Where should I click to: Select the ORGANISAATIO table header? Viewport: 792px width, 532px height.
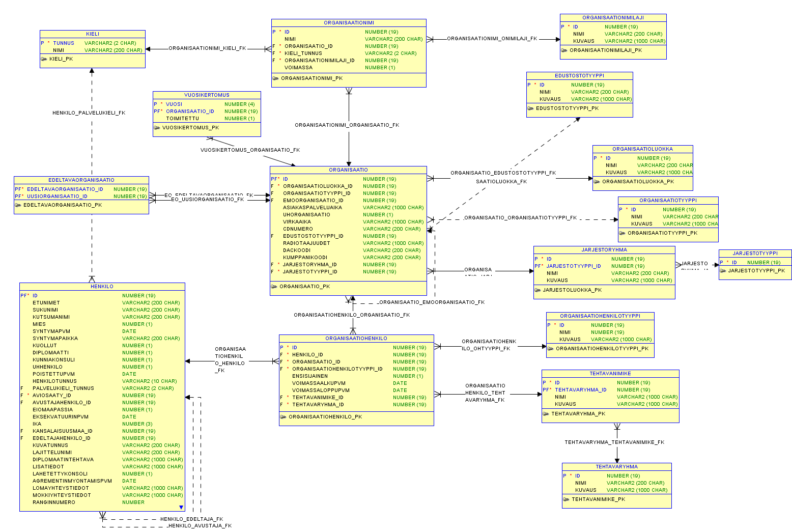pos(348,170)
